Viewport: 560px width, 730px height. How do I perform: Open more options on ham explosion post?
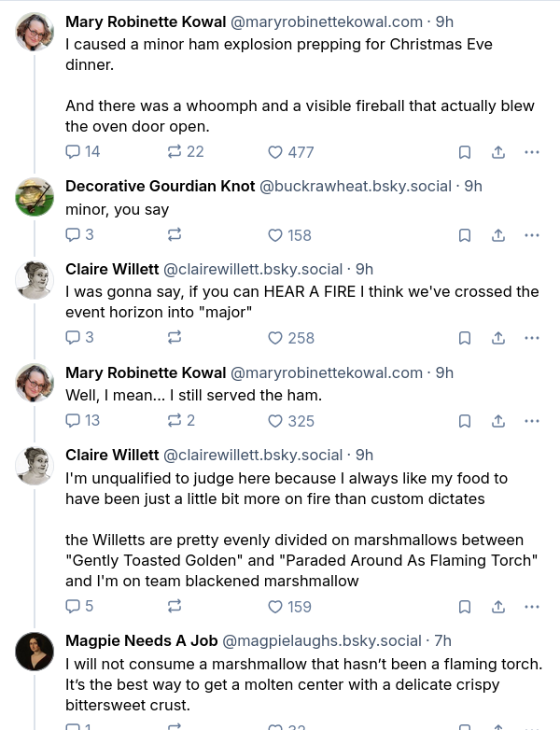(532, 152)
